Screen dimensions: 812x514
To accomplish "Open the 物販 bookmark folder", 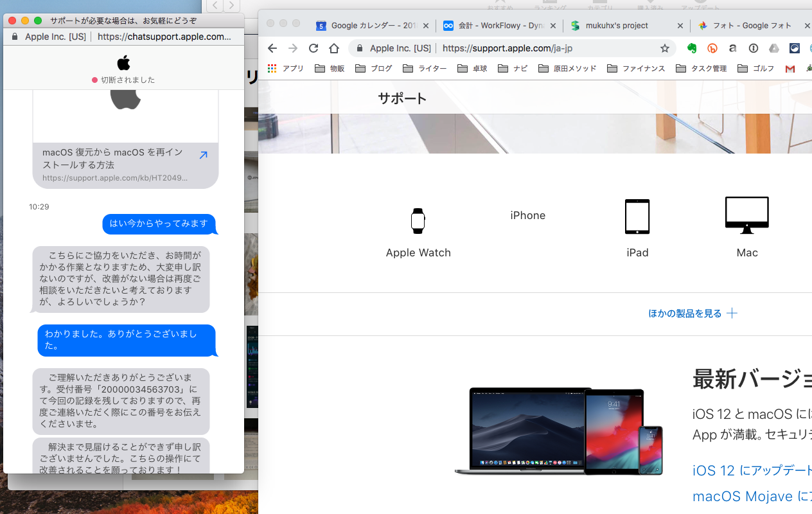I will coord(330,68).
